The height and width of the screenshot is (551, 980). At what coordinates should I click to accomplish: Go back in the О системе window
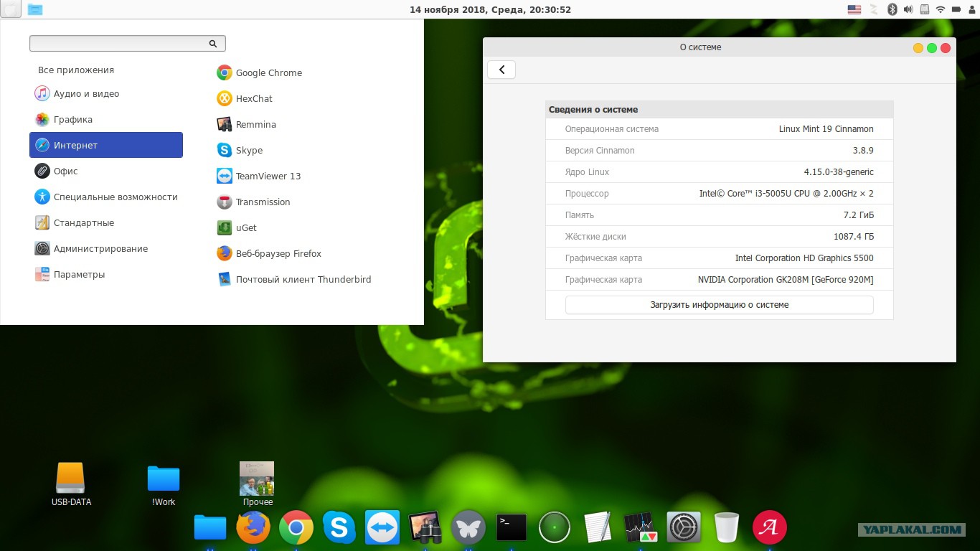tap(501, 70)
